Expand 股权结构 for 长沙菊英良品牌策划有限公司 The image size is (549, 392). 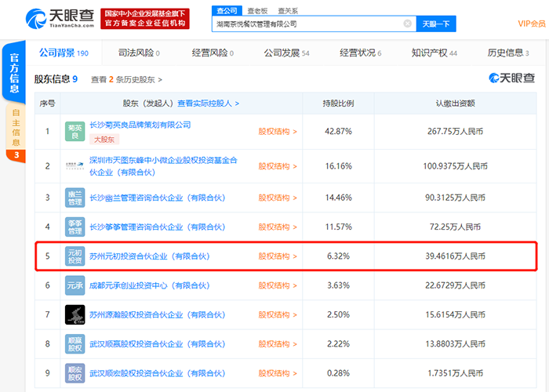click(278, 132)
